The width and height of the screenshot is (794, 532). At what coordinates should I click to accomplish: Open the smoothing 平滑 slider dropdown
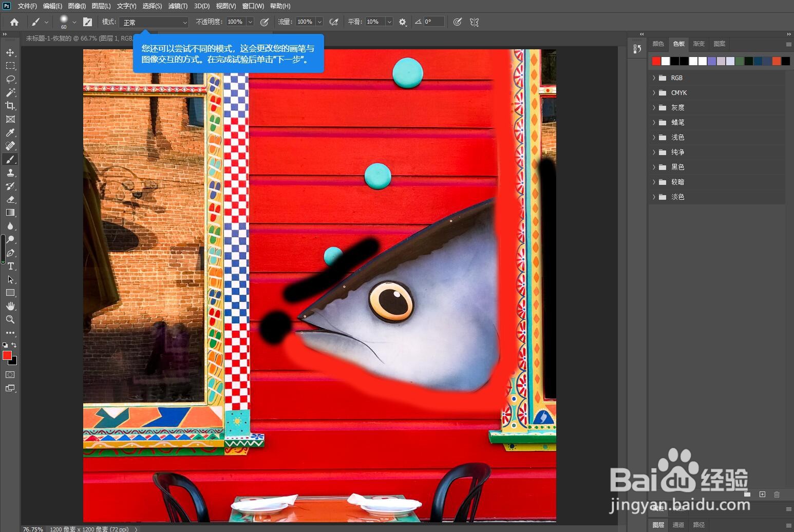click(389, 22)
